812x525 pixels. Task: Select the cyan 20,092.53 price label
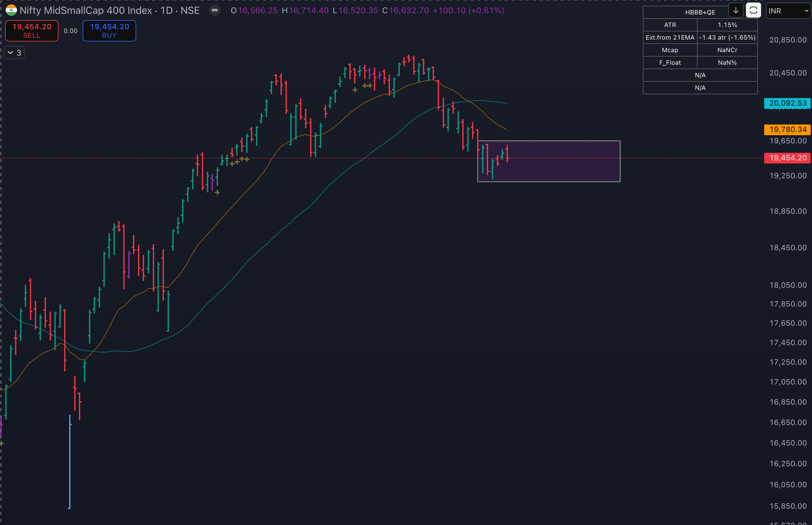(787, 103)
